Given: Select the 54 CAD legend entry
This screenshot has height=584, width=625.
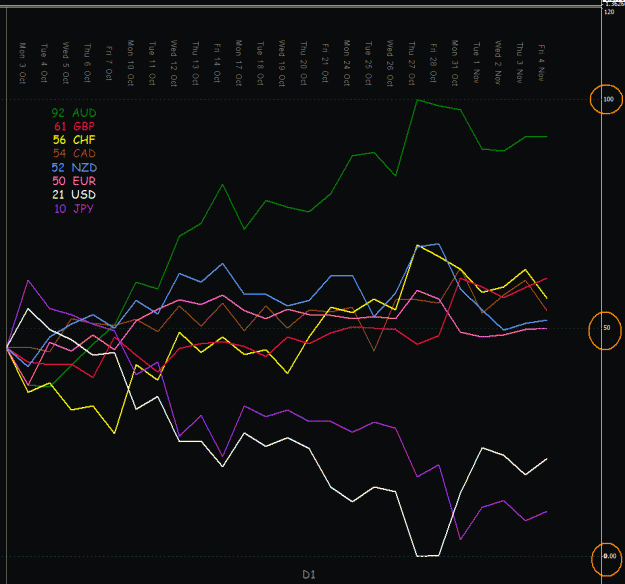Looking at the screenshot, I should coord(74,153).
